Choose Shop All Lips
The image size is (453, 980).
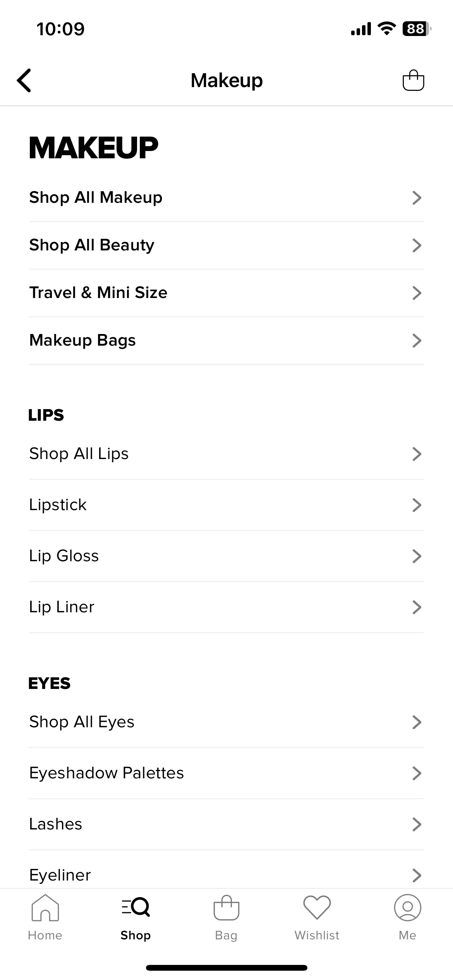226,454
